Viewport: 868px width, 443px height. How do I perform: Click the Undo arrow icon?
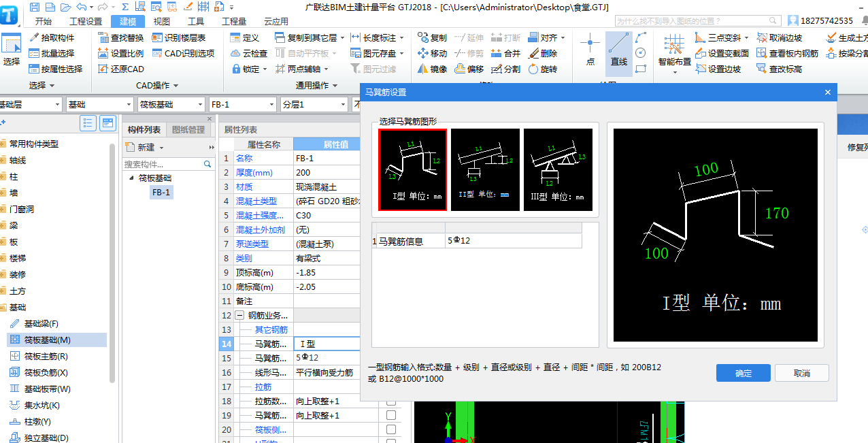(82, 7)
